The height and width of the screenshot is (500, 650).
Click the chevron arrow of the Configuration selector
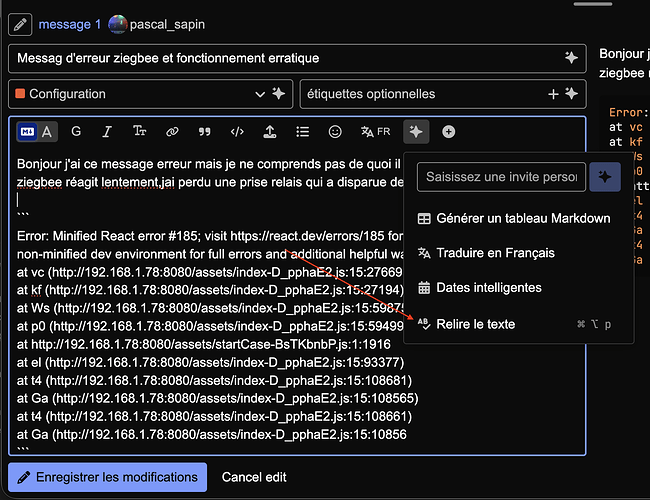[x=260, y=94]
